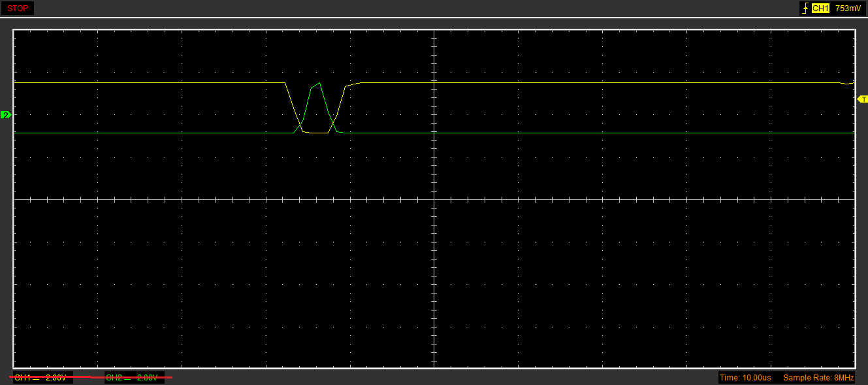Screen dimensions: 868x385
Task: Click the bottom of the yellow CH1 dip
Action: pyautogui.click(x=318, y=133)
